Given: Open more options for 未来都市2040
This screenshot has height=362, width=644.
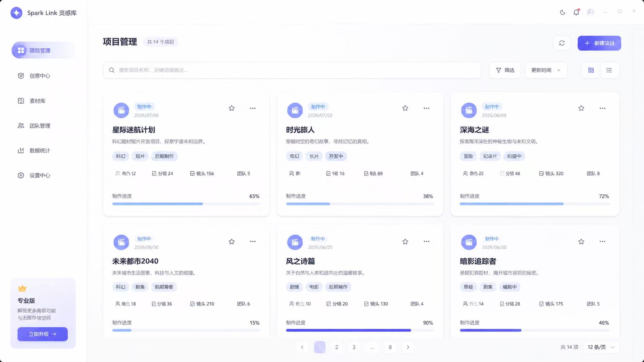Looking at the screenshot, I should 253,241.
